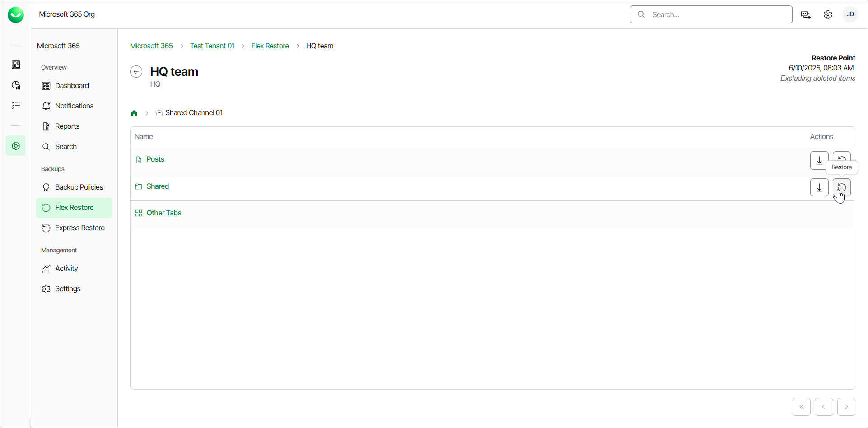
Task: Select Flex Restore in sidebar
Action: coord(74,208)
